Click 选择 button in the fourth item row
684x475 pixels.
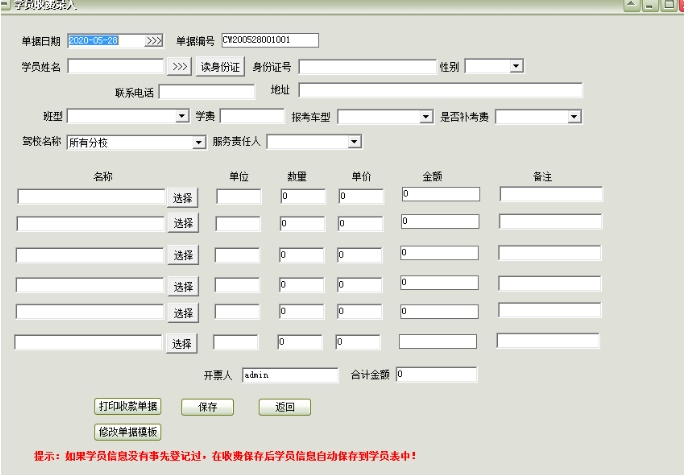click(183, 286)
